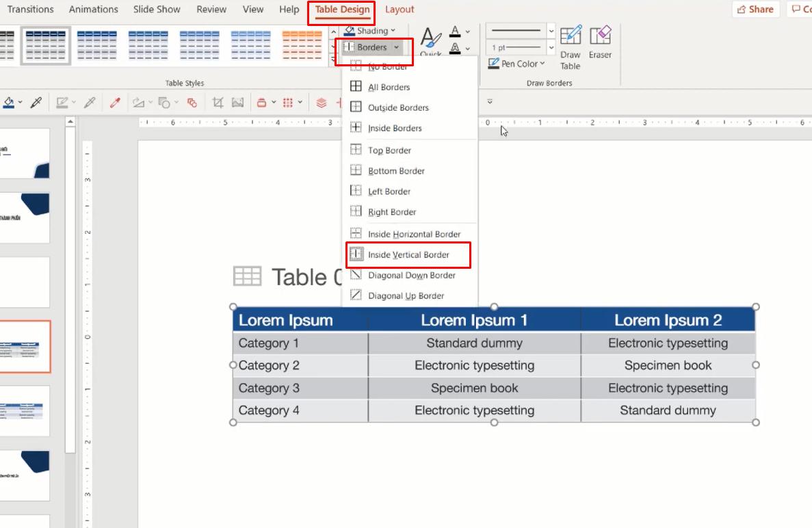The height and width of the screenshot is (528, 812).
Task: Select the dark navy table style thumbnail
Action: point(46,46)
